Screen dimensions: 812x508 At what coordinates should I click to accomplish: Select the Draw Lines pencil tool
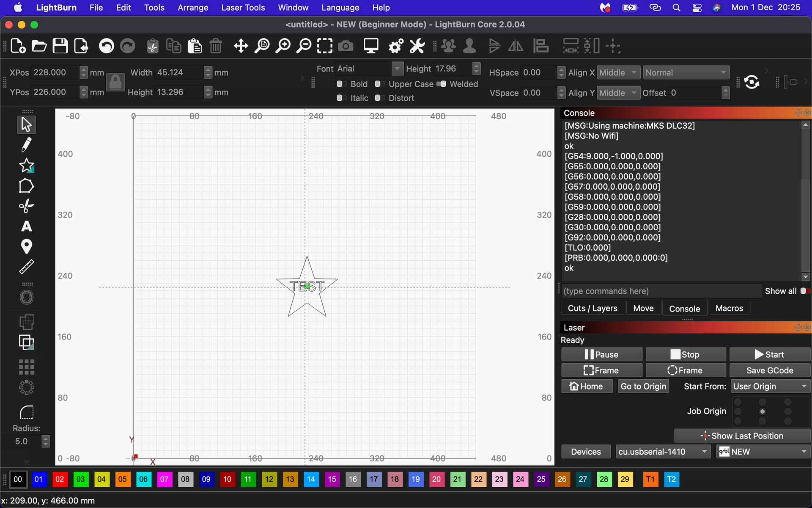(26, 145)
